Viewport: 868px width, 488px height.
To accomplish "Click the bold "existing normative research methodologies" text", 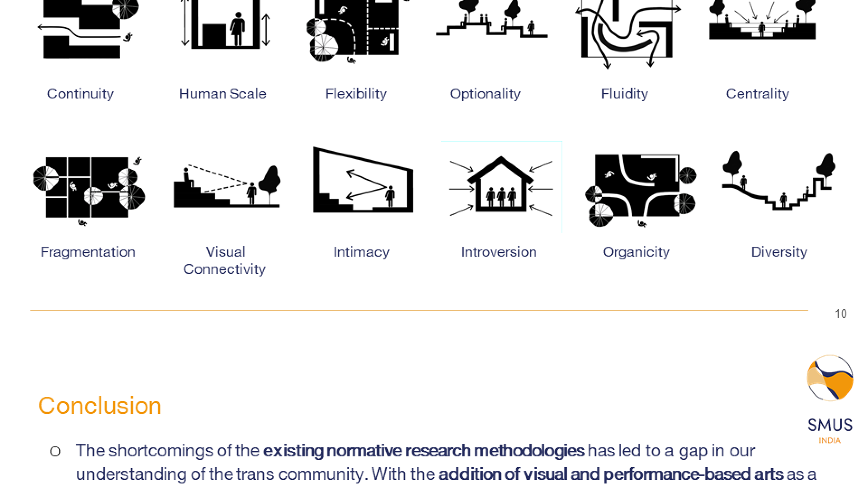I will [424, 450].
